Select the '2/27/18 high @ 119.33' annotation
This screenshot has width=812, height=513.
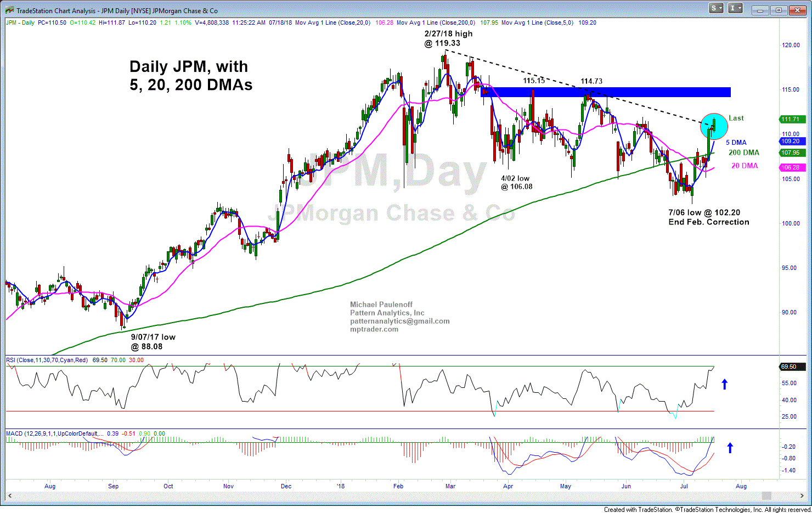(448, 38)
